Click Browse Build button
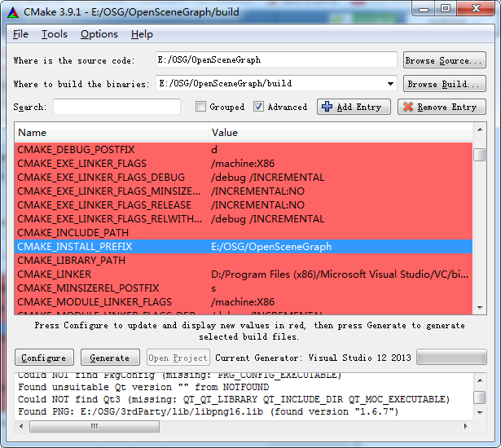The width and height of the screenshot is (501, 448). coord(444,84)
